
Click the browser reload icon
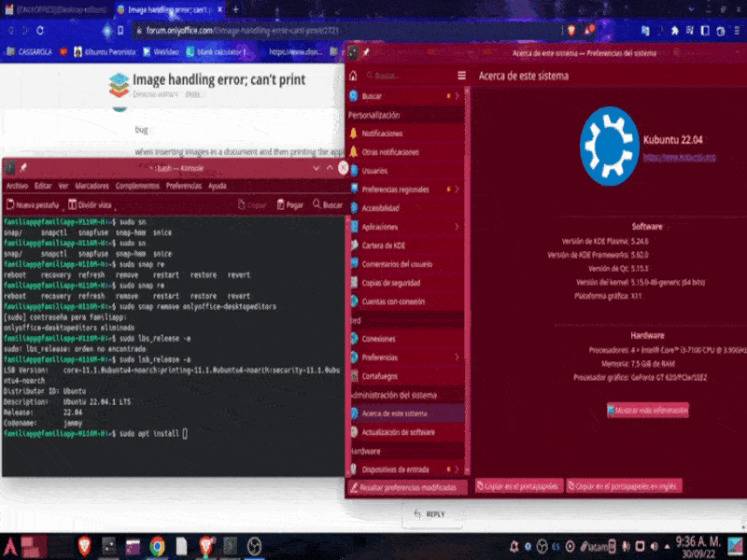40,31
